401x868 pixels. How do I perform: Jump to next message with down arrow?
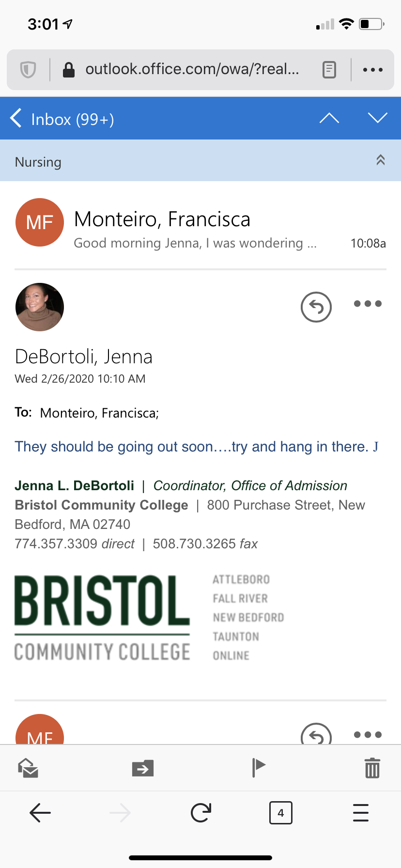pos(378,118)
